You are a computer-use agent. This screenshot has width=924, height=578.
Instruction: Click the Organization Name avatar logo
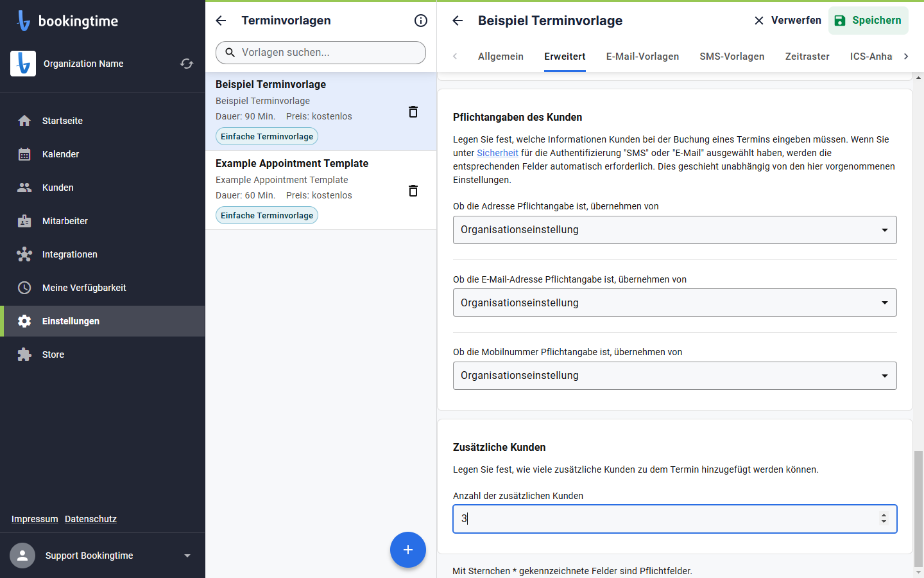click(x=23, y=64)
